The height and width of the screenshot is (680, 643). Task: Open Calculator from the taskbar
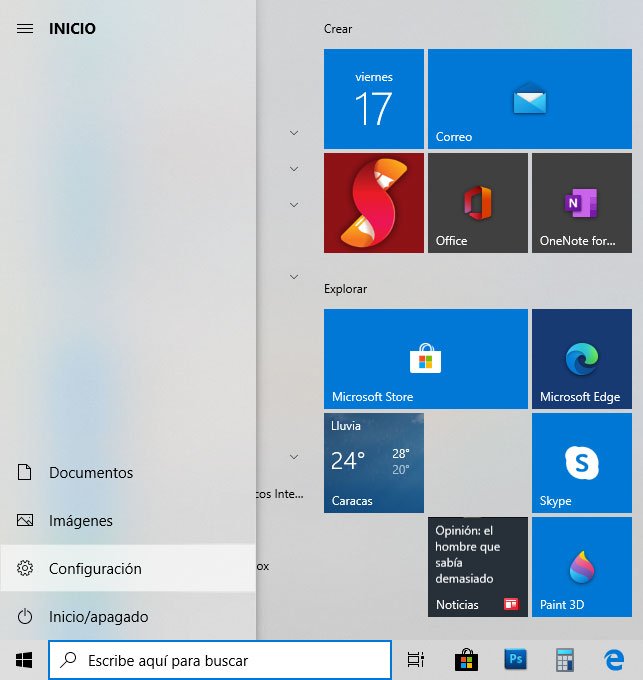click(565, 660)
